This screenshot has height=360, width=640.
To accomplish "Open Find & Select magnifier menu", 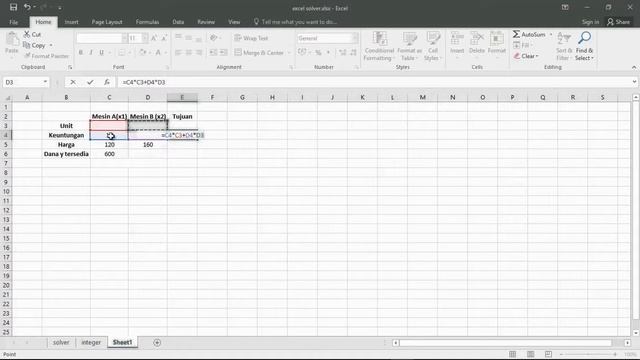I will point(584,46).
